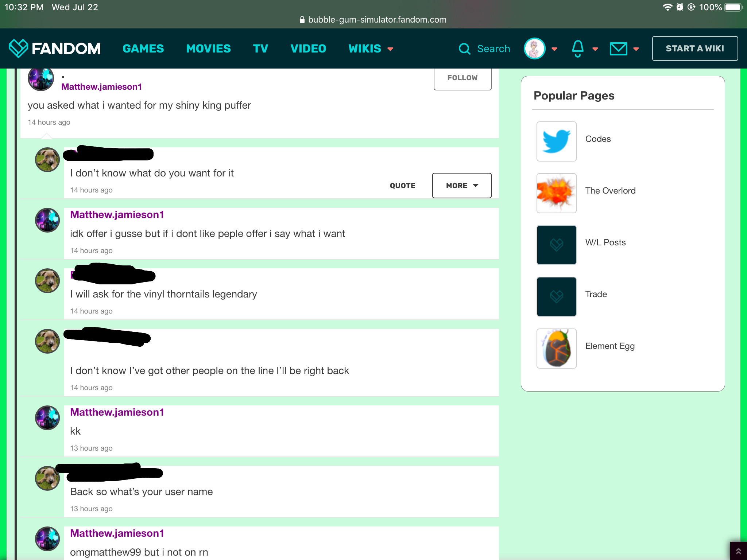The image size is (747, 560).
Task: Select the VIDEO menu item
Action: pos(308,48)
